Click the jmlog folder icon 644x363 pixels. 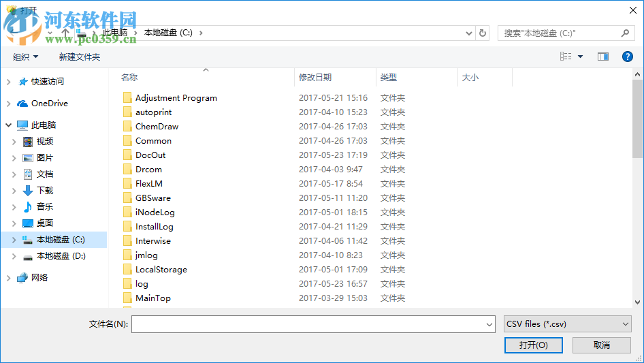[127, 255]
